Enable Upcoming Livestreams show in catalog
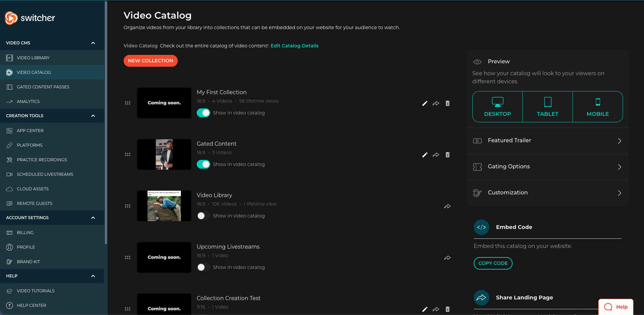 [203, 267]
